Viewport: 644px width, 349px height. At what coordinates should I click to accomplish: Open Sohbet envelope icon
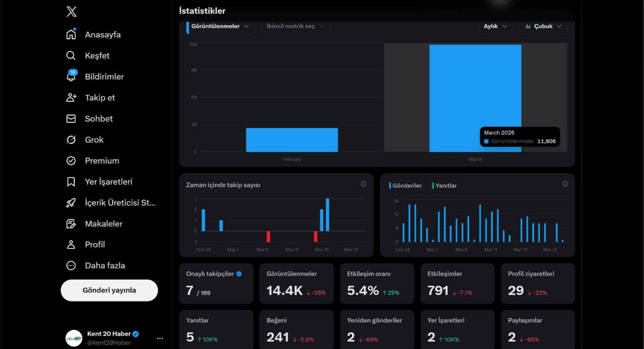[x=71, y=119]
